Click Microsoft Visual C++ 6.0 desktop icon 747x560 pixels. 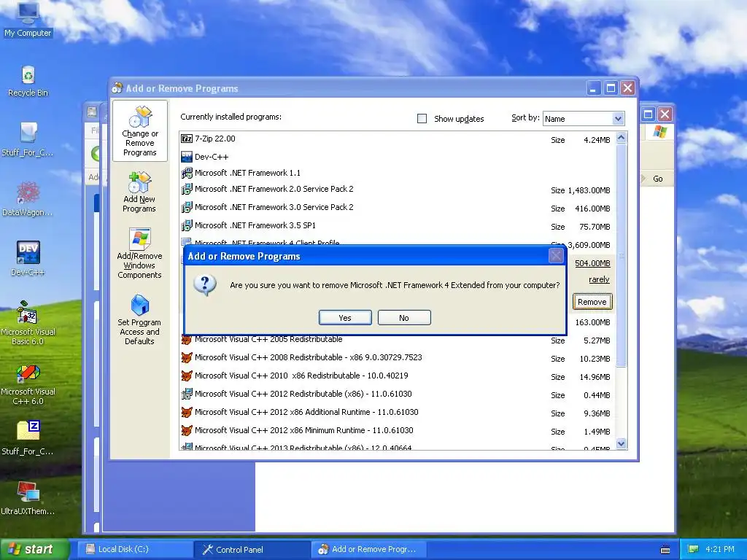coord(28,384)
